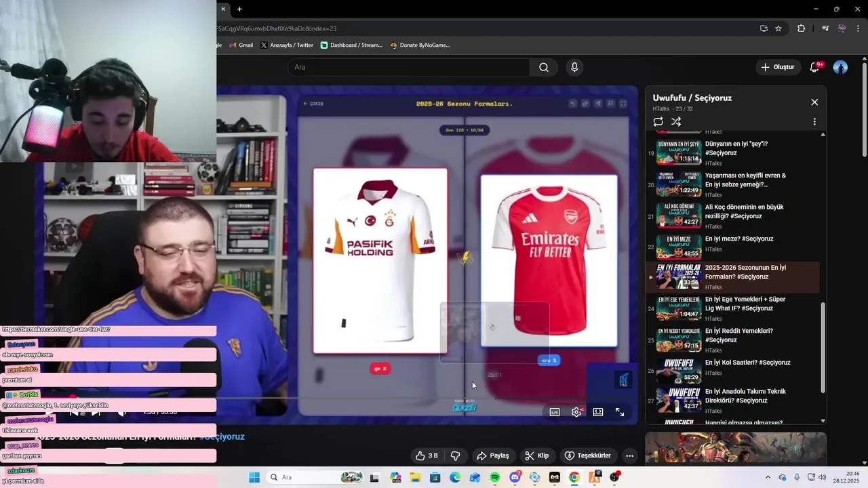The image size is (868, 488).
Task: Start voice search with microphone icon
Action: coord(574,67)
